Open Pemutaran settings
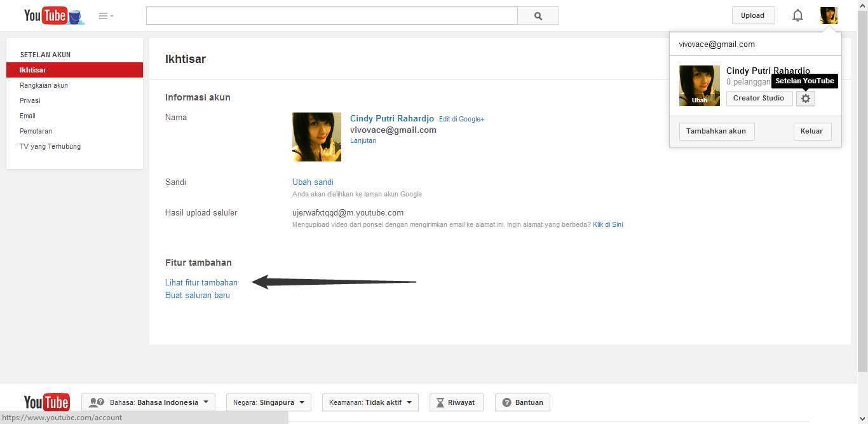This screenshot has height=424, width=868. pos(36,131)
